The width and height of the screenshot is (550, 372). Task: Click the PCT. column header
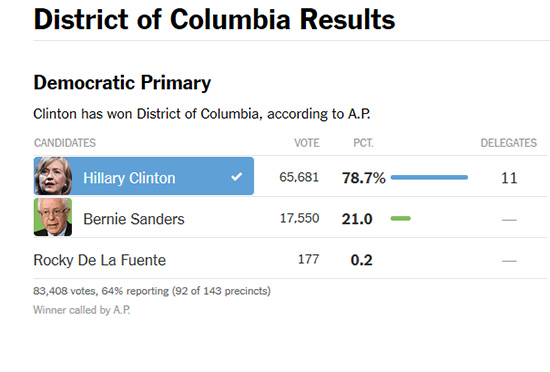[363, 143]
